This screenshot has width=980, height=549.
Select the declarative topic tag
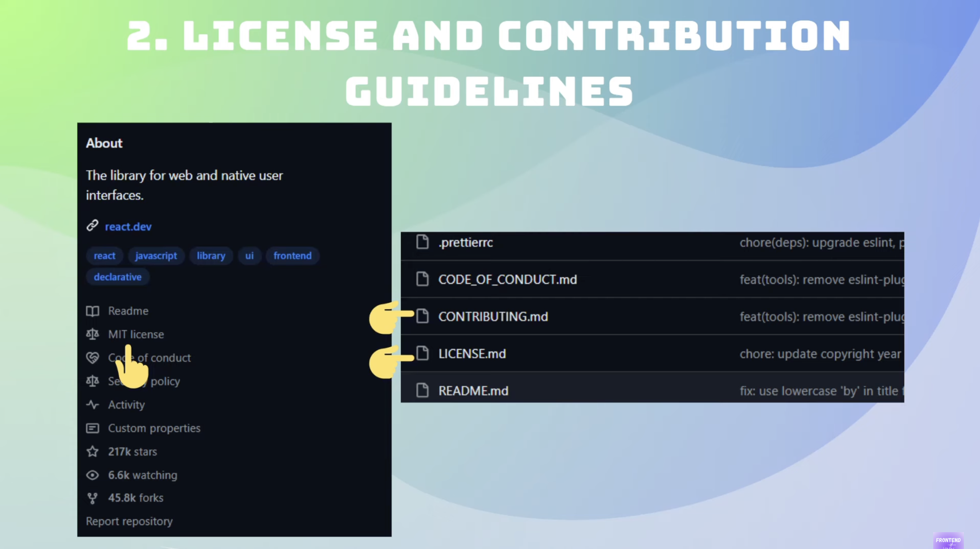click(x=118, y=277)
